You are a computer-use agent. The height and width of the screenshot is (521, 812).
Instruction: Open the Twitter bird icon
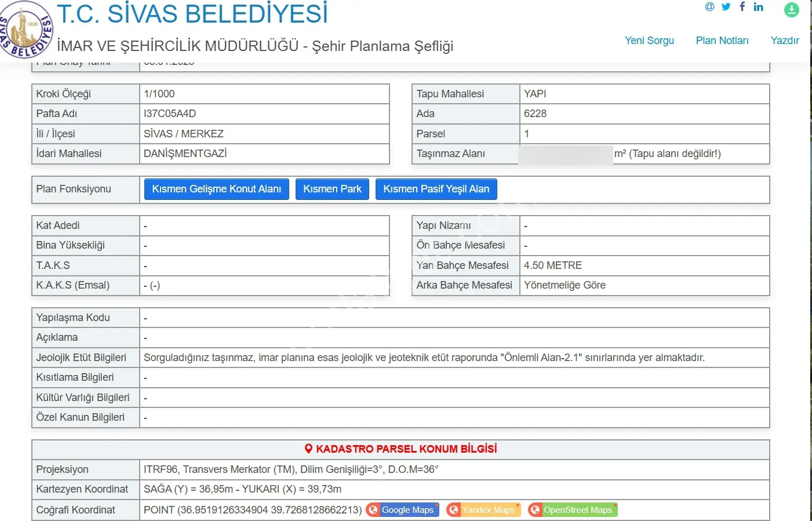point(726,7)
